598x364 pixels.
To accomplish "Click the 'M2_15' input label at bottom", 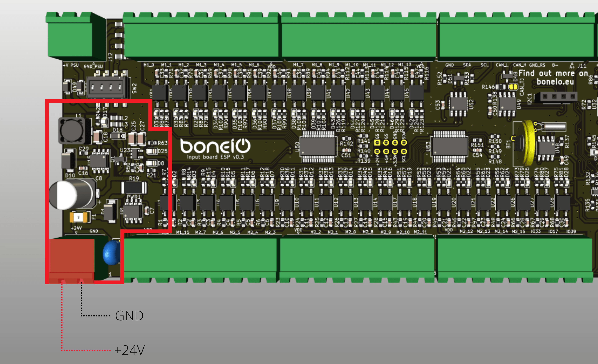I will click(518, 231).
